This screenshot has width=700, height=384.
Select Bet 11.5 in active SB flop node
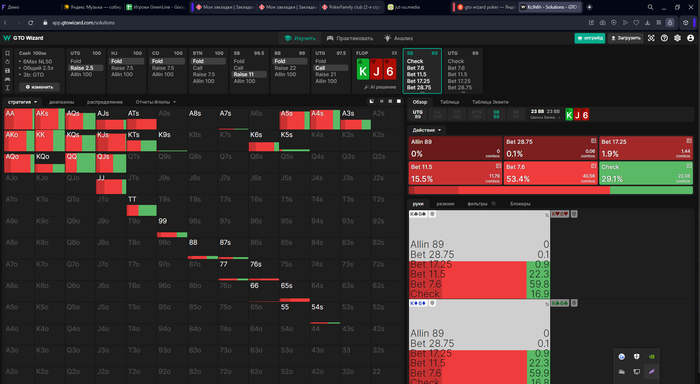pyautogui.click(x=422, y=75)
